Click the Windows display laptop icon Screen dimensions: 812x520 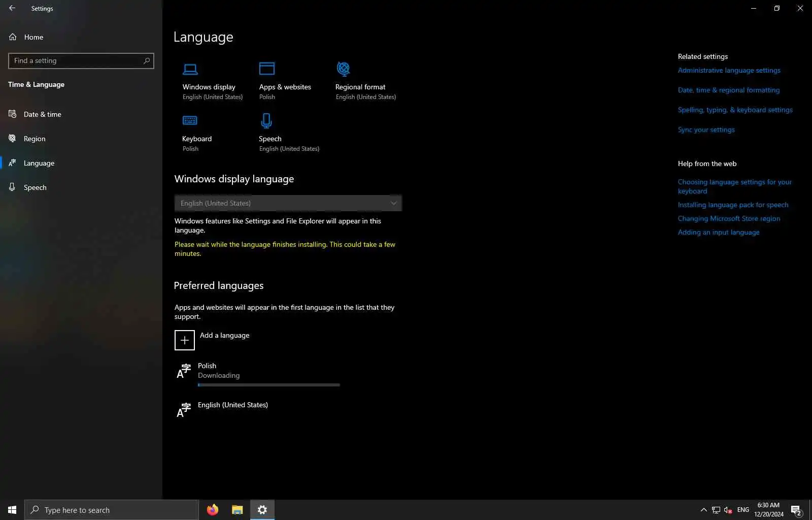[x=190, y=69]
